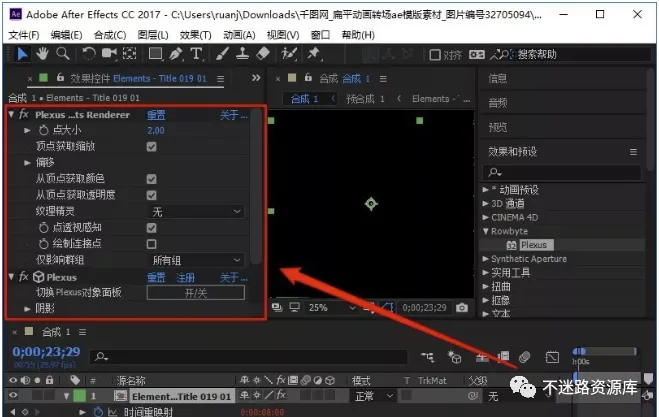This screenshot has width=659, height=417.
Task: Click the composition mini-flowchart icon in timeline
Action: coord(428,357)
